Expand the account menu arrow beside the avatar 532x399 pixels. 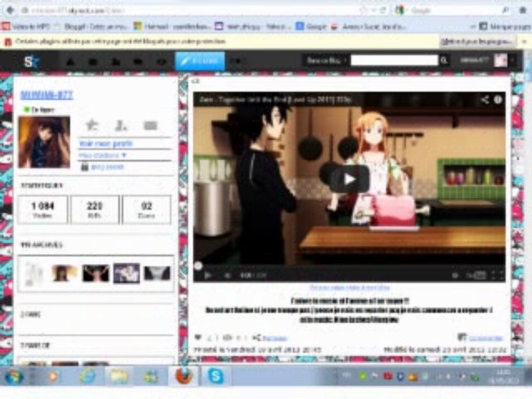click(x=512, y=60)
